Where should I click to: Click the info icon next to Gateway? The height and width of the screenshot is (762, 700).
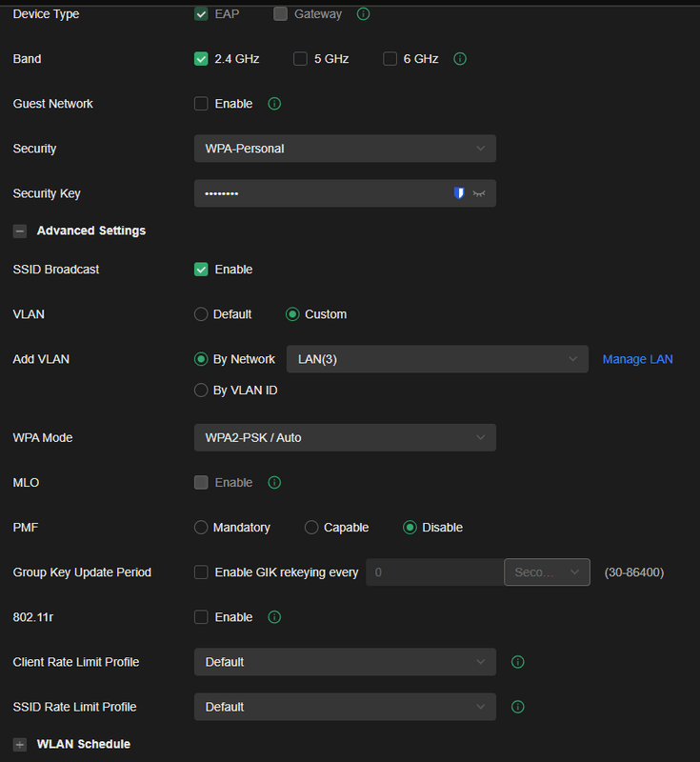363,14
